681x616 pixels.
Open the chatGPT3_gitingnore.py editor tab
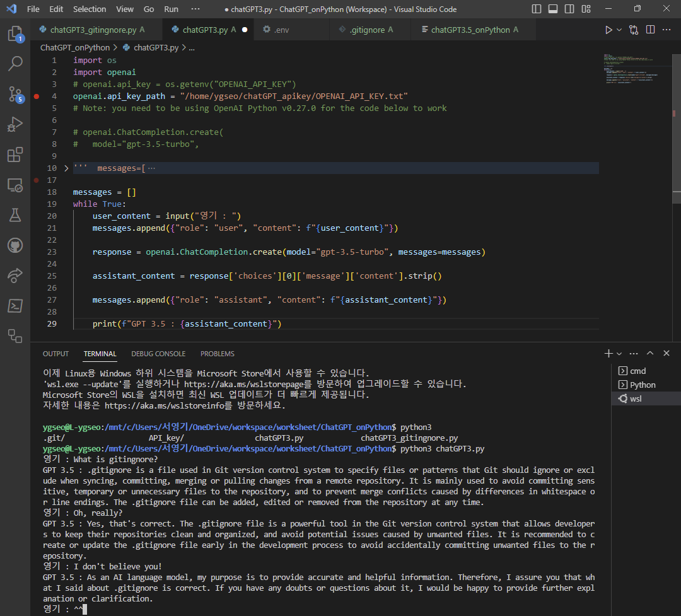point(97,30)
